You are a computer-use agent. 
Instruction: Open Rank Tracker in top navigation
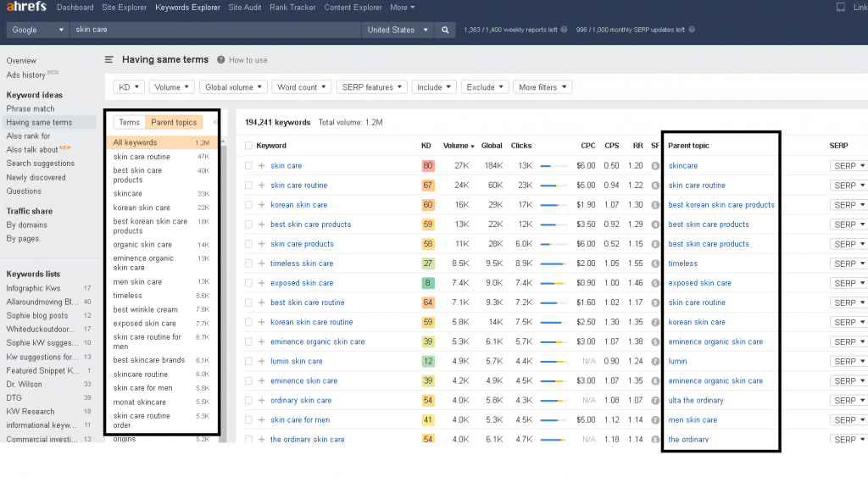coord(292,7)
